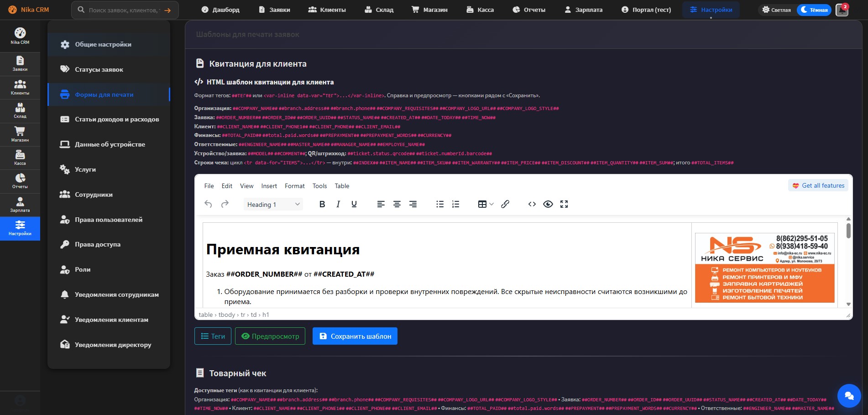Image resolution: width=868 pixels, height=415 pixels.
Task: Switch to Тёмная theme
Action: (814, 10)
